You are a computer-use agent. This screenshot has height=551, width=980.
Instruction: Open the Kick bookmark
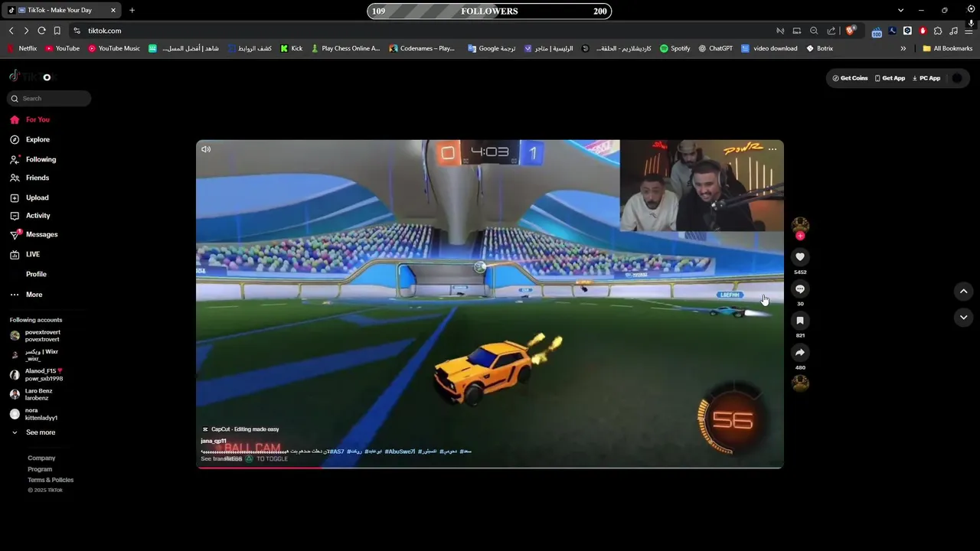(292, 48)
